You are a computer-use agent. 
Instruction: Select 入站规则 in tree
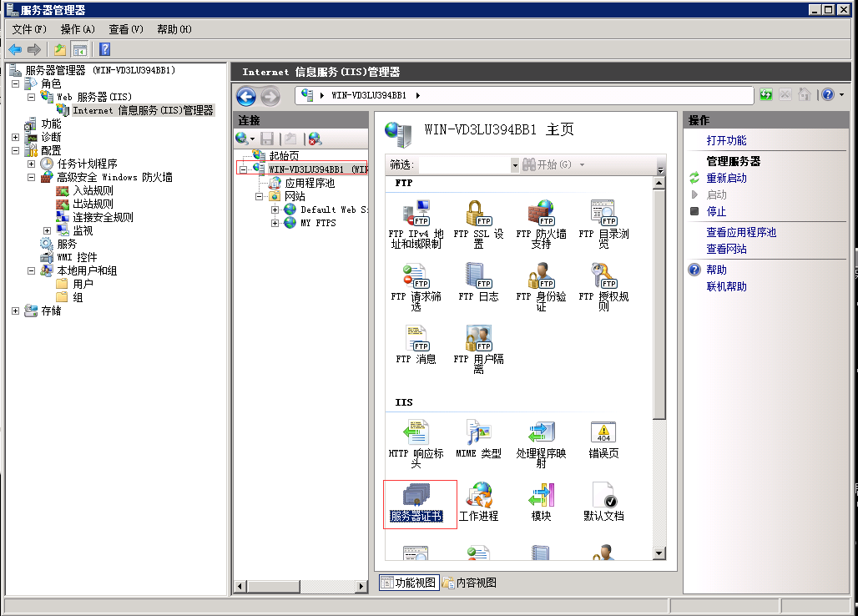(93, 190)
